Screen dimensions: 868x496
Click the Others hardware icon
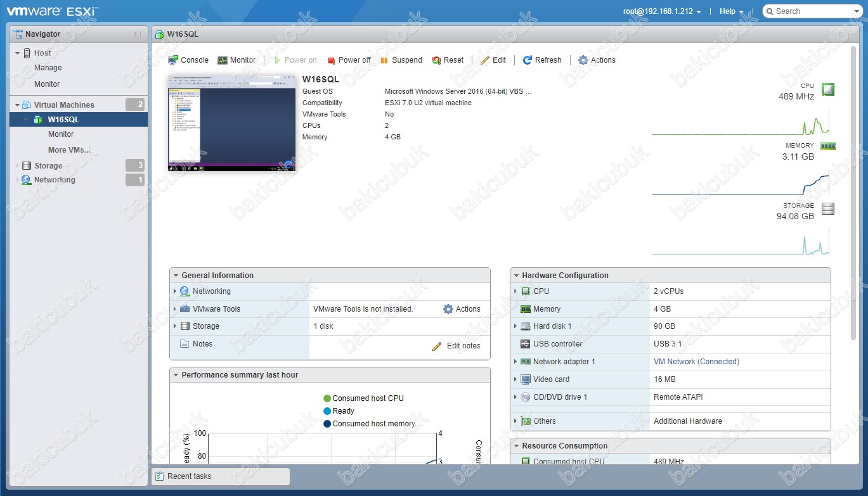[x=526, y=421]
